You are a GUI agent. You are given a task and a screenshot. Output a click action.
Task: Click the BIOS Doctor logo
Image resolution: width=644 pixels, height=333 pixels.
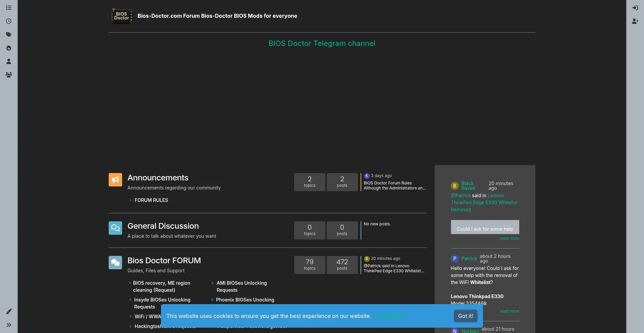pos(121,16)
